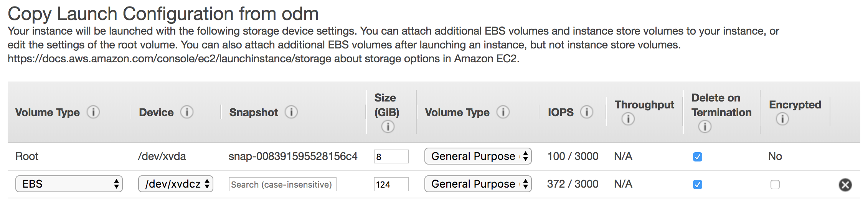Toggle Delete on Termination for EBS volume
This screenshot has height=203, width=868.
pyautogui.click(x=698, y=185)
